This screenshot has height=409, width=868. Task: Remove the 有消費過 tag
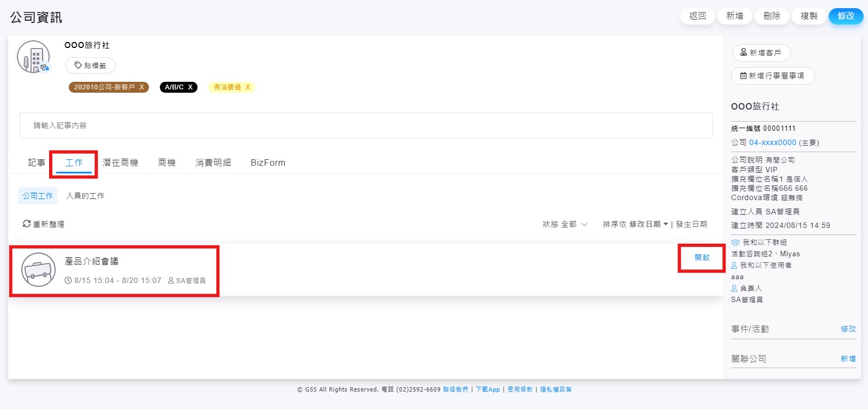click(248, 87)
